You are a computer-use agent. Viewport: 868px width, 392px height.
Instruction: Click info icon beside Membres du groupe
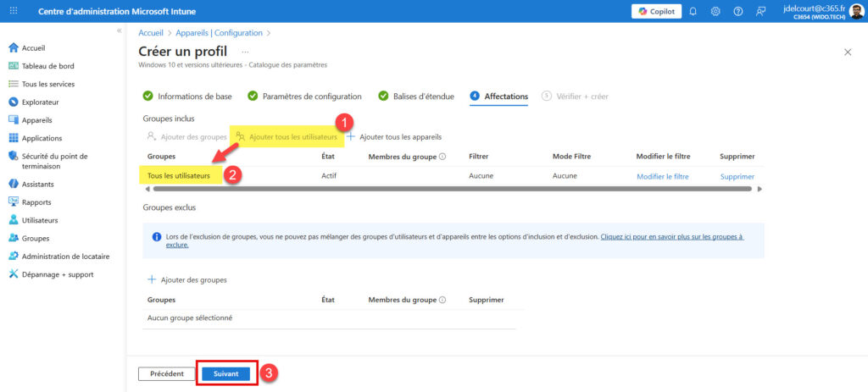tap(442, 157)
